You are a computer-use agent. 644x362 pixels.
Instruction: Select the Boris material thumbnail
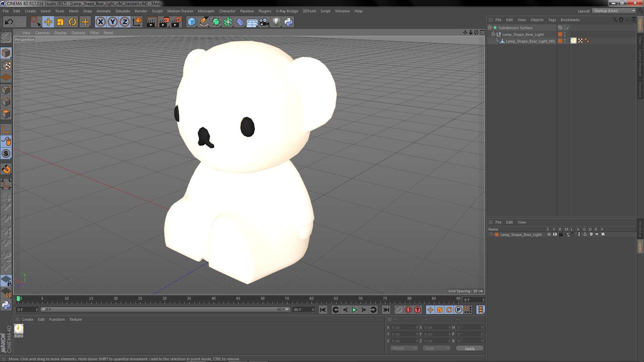point(19,329)
